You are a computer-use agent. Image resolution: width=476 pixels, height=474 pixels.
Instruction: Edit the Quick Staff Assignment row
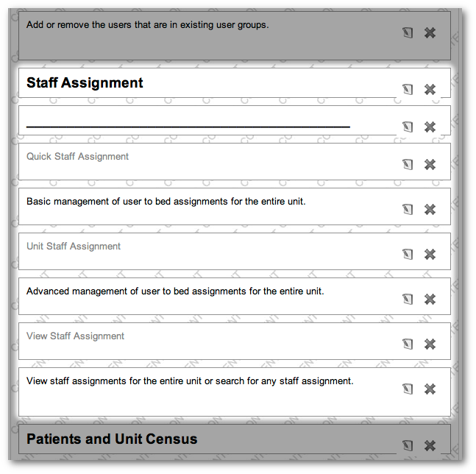pos(408,164)
